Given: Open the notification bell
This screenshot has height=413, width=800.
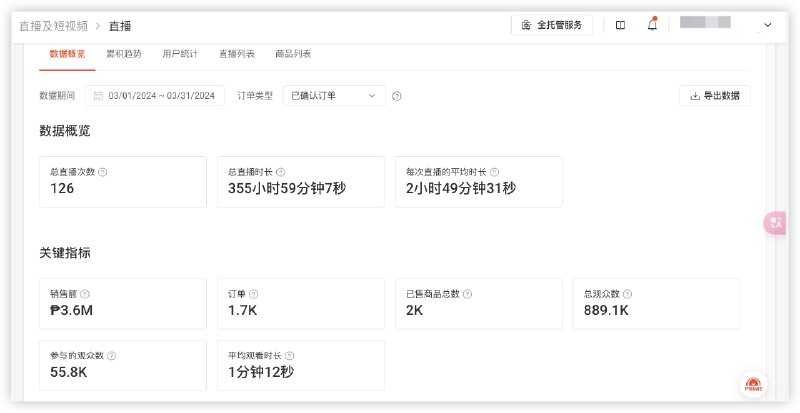Looking at the screenshot, I should tap(653, 25).
